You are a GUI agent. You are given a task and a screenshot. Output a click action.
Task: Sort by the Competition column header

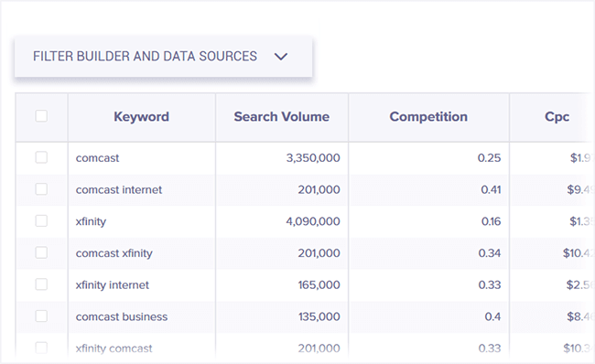pos(428,117)
